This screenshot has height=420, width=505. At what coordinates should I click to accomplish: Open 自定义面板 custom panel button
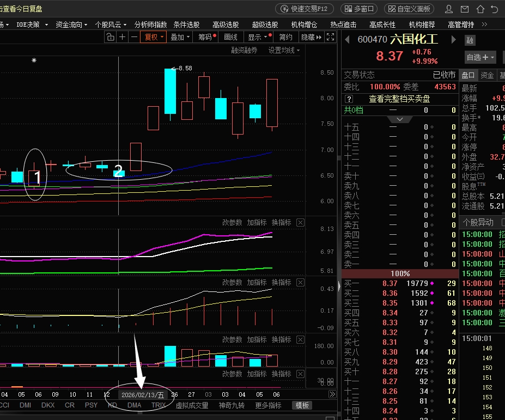coord(409,9)
